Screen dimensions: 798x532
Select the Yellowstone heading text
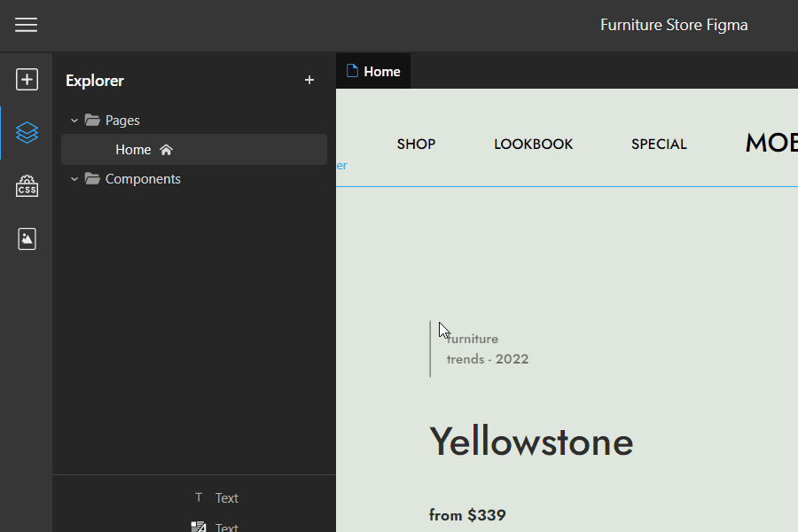pyautogui.click(x=531, y=442)
